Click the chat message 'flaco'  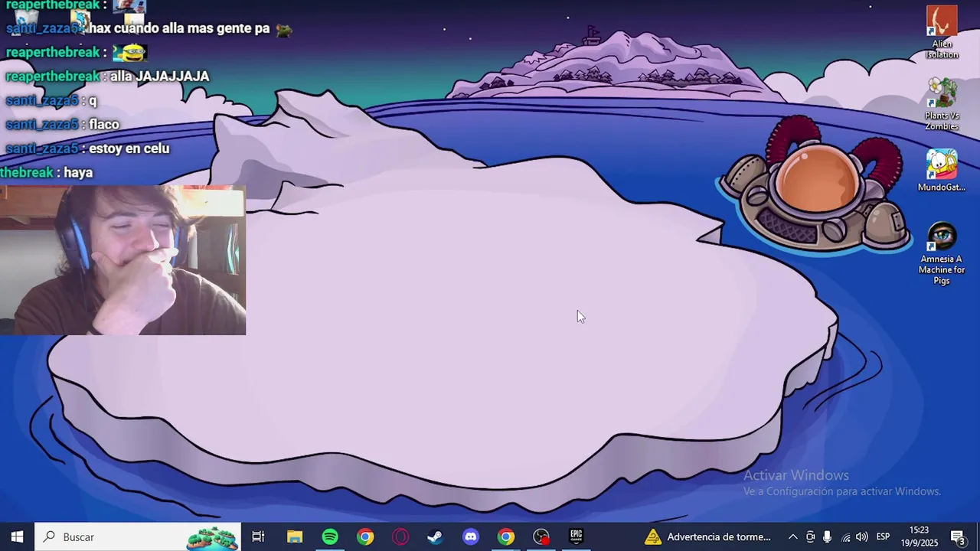click(104, 124)
